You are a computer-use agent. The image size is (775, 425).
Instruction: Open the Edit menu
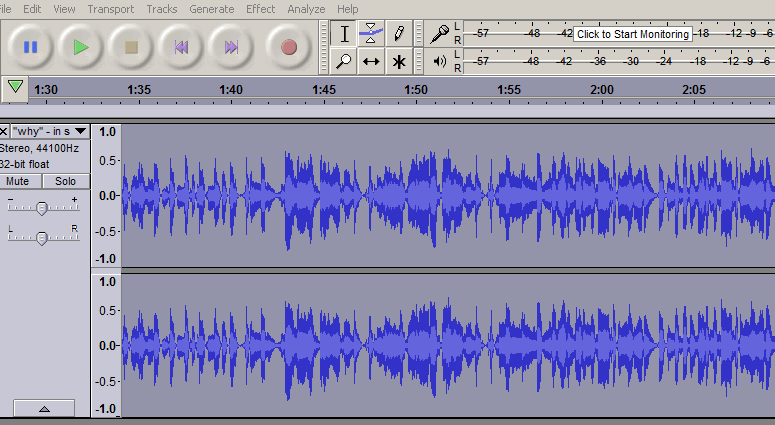tap(32, 9)
